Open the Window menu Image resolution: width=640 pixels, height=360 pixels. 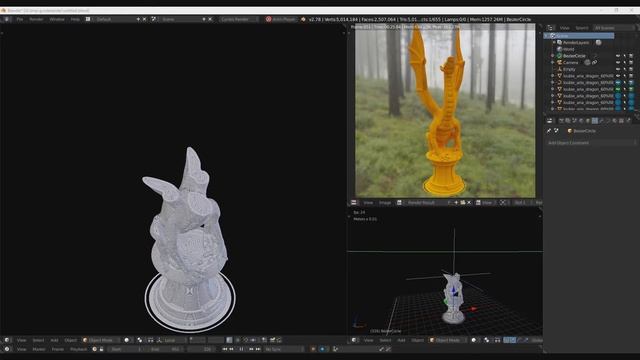(x=57, y=19)
